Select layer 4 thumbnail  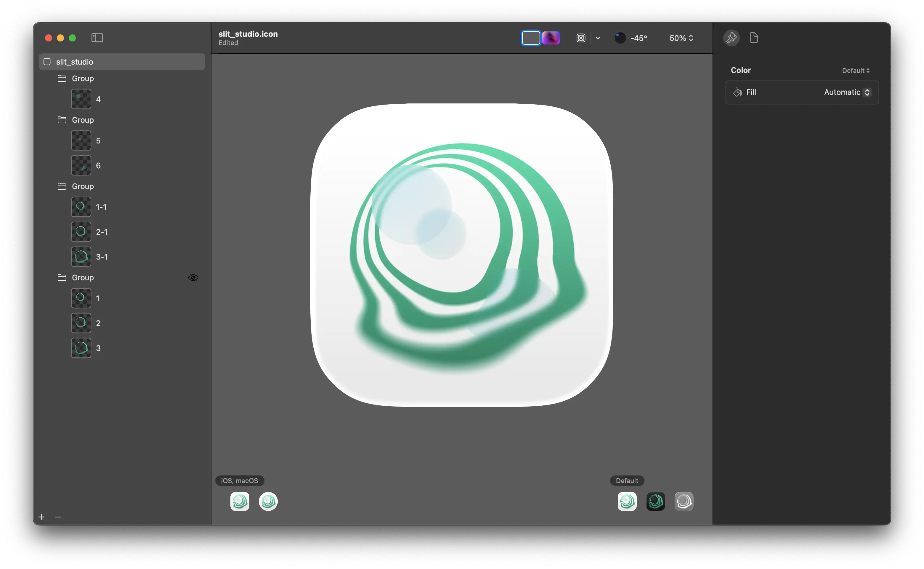click(81, 99)
